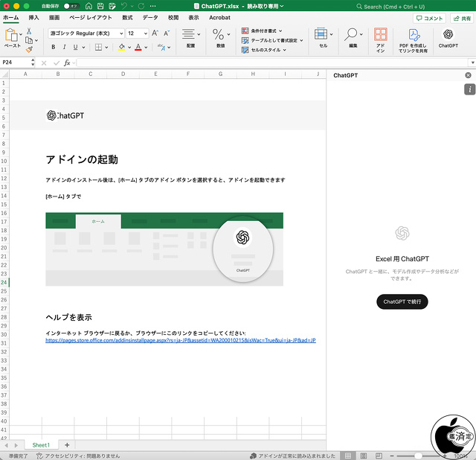Open underline style dropdown arrow
Screen dimensions: 476x460
tap(83, 48)
